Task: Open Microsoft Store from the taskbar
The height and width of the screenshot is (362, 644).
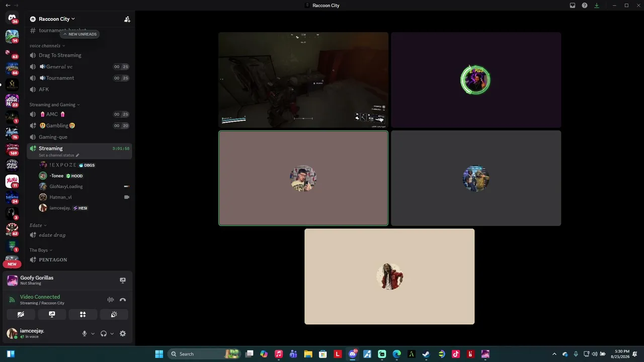Action: point(323,354)
